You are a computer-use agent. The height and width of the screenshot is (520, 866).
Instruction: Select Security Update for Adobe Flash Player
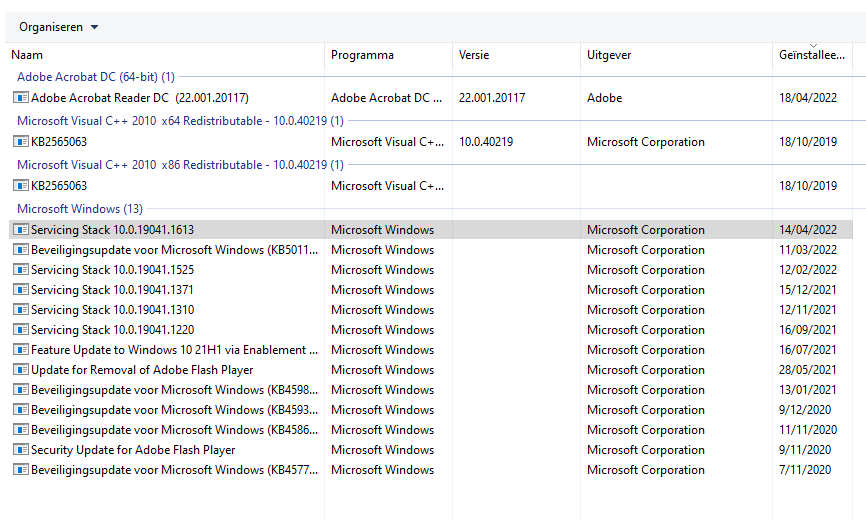[133, 450]
